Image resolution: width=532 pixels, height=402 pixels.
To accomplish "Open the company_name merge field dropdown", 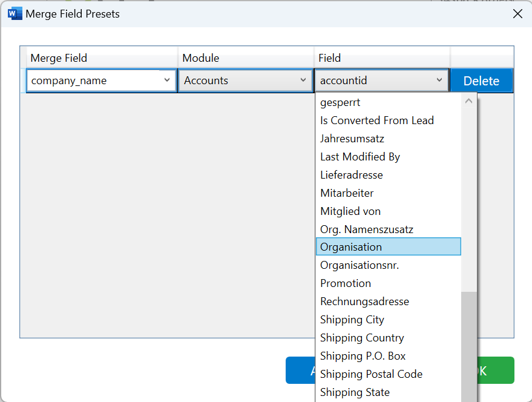I will point(102,81).
